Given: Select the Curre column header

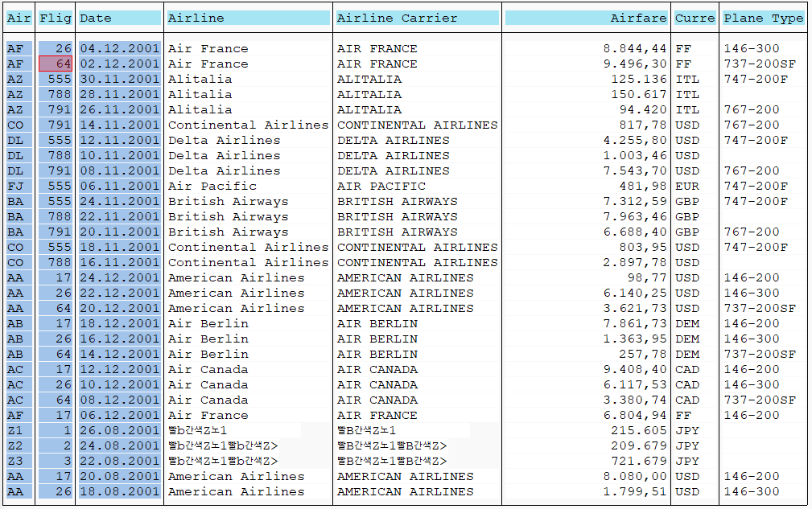Looking at the screenshot, I should [695, 18].
